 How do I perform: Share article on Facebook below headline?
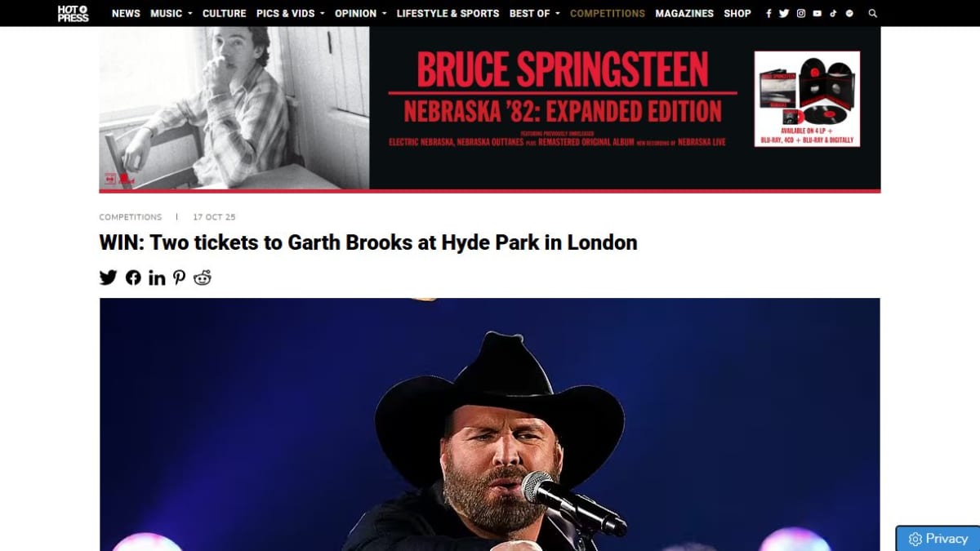[x=133, y=278]
